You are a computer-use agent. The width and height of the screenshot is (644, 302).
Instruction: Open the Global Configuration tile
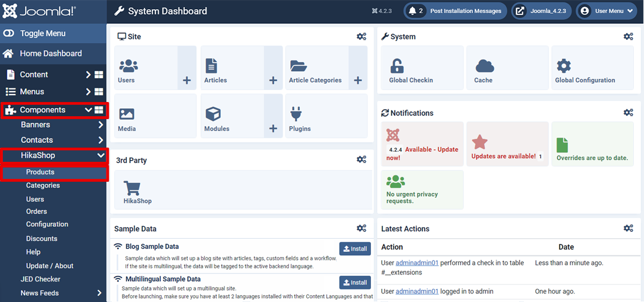click(593, 68)
